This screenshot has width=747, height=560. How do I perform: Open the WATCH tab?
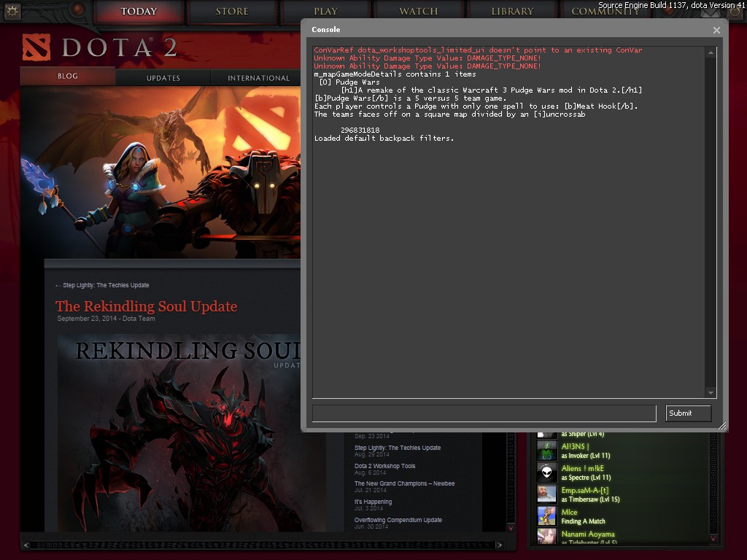[419, 12]
